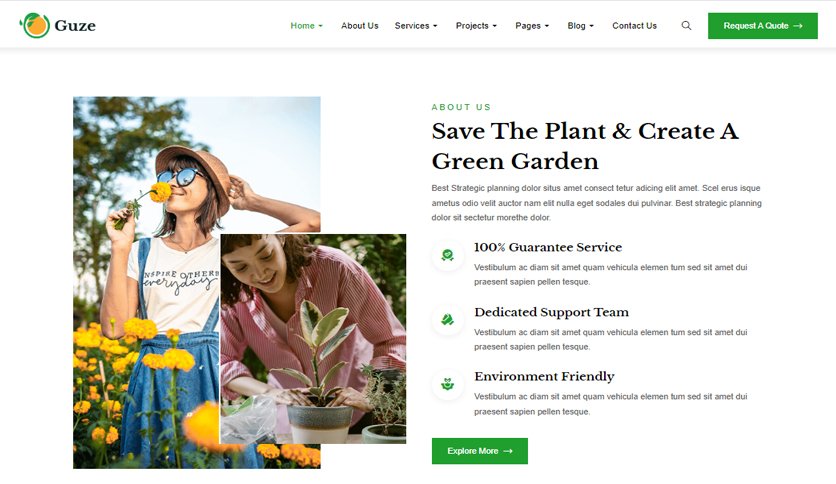836x484 pixels.
Task: Click the 100% Guarantee Service badge icon
Action: click(447, 255)
